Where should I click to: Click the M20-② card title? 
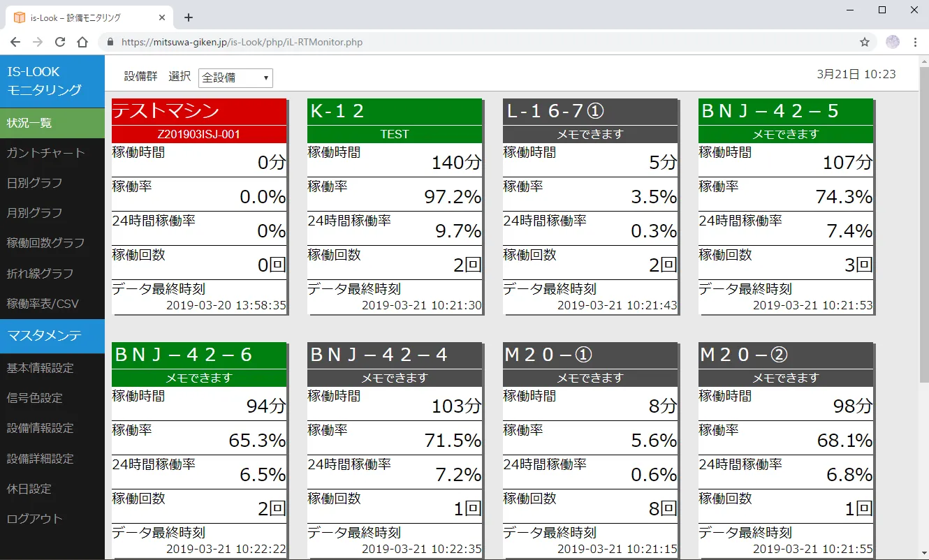pos(786,355)
